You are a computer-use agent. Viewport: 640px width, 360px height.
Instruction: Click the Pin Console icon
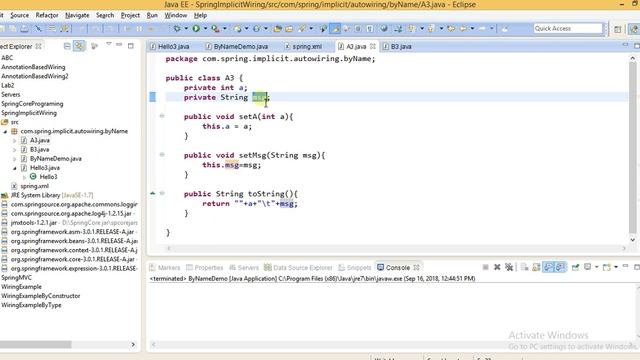click(x=576, y=267)
